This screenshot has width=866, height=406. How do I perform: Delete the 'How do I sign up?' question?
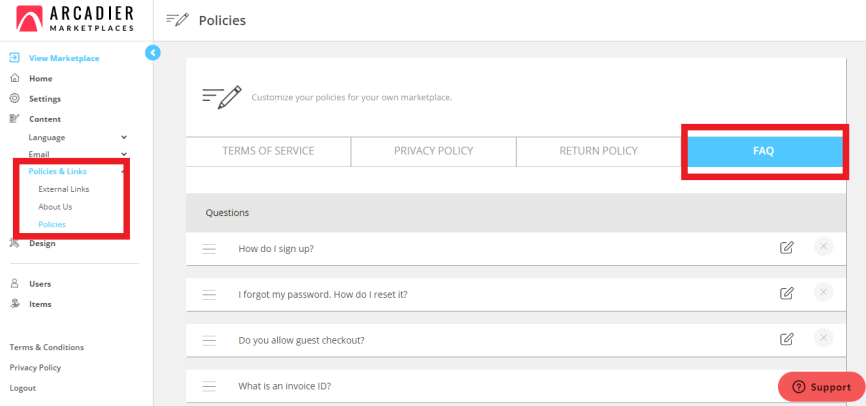823,246
